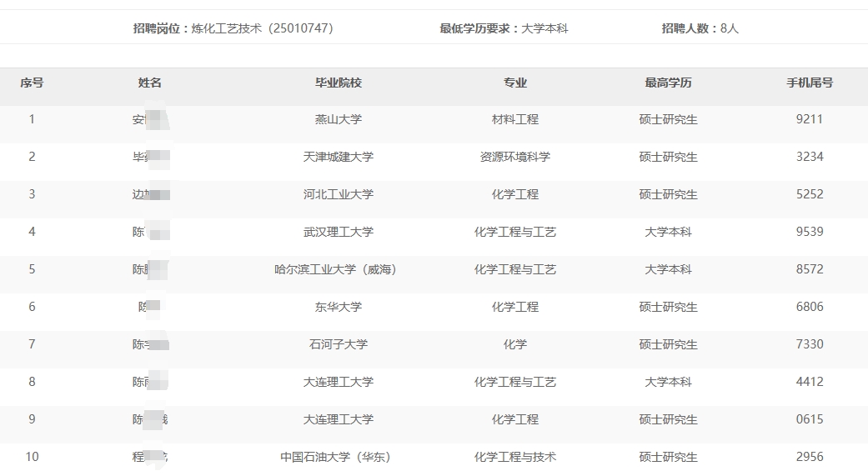Viewport: 868px width, 476px height.
Task: Click the 招聘岗位 炼化工艺技术 text
Action: 233,28
